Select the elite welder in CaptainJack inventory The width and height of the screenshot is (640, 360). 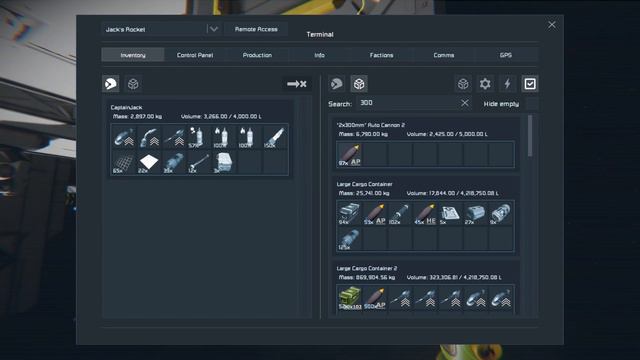coord(149,137)
